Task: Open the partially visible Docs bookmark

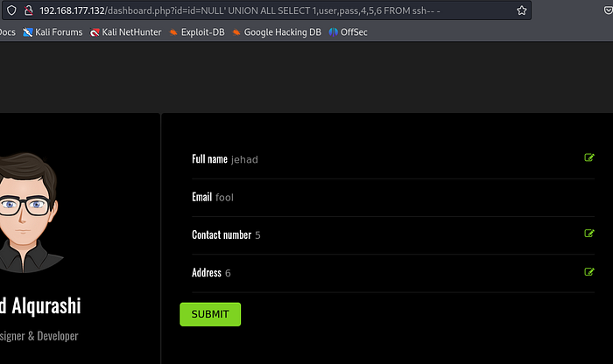Action: 7,32
